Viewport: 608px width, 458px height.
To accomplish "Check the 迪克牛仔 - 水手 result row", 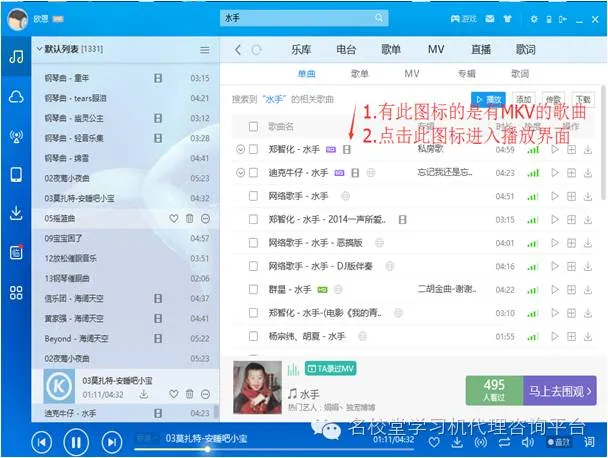I will tap(253, 173).
